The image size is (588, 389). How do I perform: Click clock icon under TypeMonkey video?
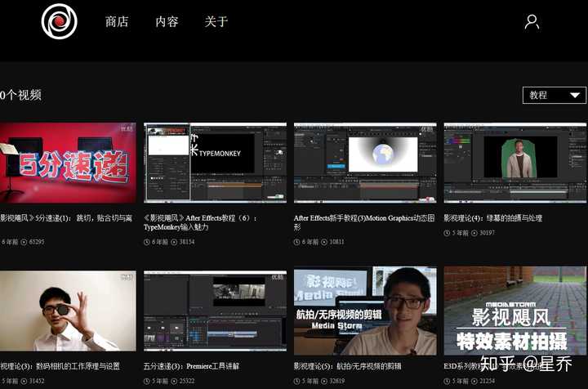[147, 242]
